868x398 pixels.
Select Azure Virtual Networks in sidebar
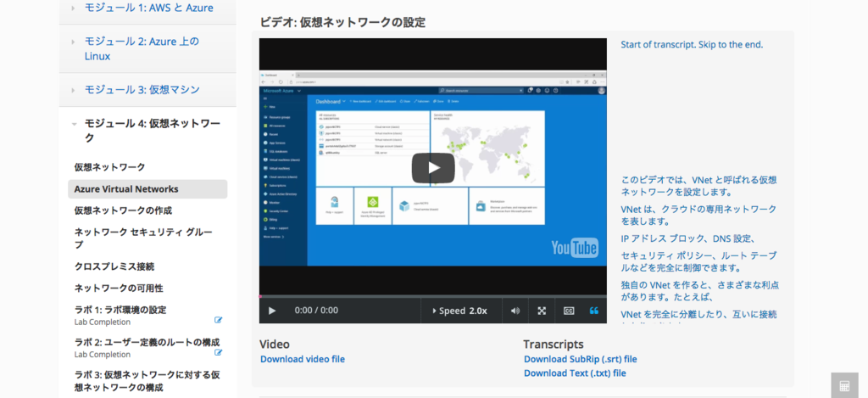(x=147, y=189)
